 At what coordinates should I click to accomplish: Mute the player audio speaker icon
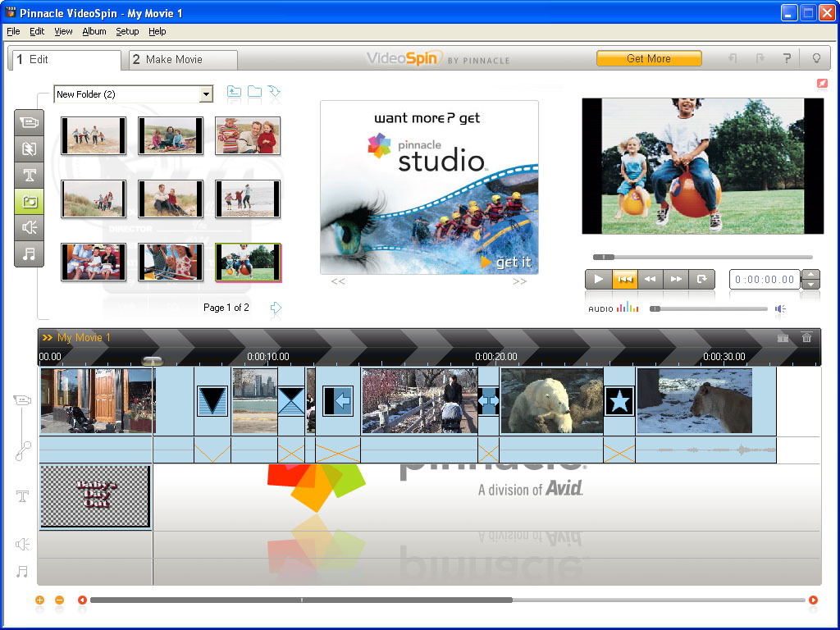(781, 308)
